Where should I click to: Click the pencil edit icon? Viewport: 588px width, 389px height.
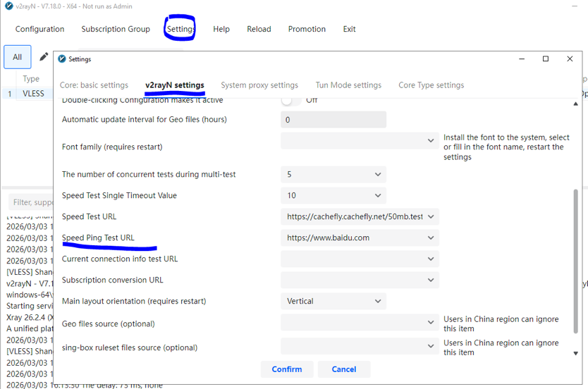point(44,57)
